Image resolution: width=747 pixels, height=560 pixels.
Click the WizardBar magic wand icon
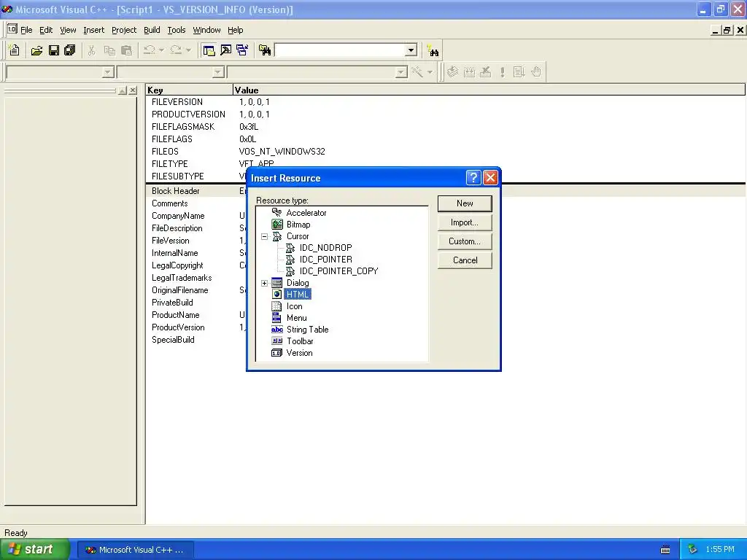pyautogui.click(x=417, y=72)
